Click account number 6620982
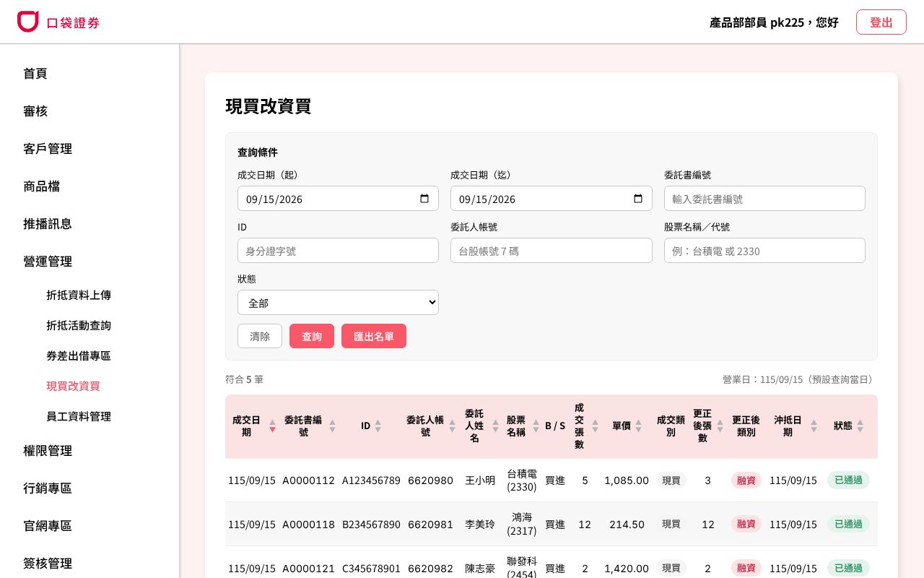Screen dimensions: 924x578 click(x=430, y=568)
